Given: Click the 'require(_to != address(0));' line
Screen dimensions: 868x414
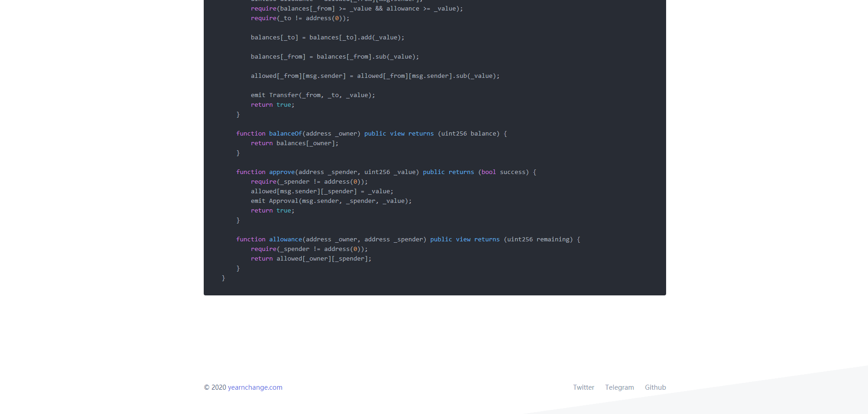Looking at the screenshot, I should click(x=300, y=18).
